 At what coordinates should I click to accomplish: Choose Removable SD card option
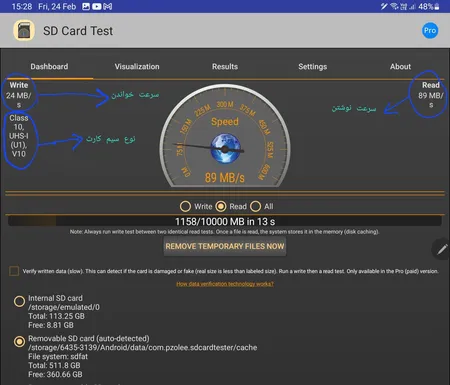click(19, 342)
